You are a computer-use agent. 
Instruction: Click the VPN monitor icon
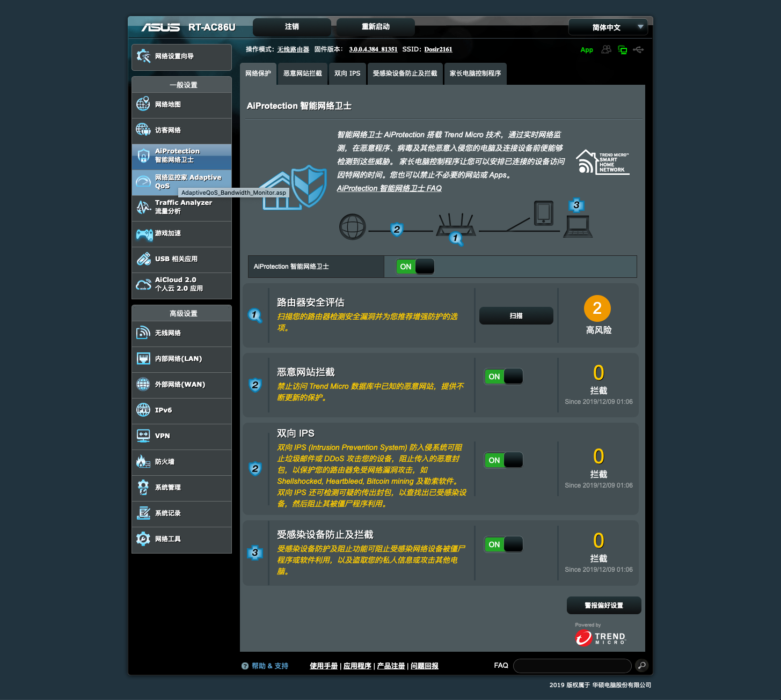pos(143,436)
